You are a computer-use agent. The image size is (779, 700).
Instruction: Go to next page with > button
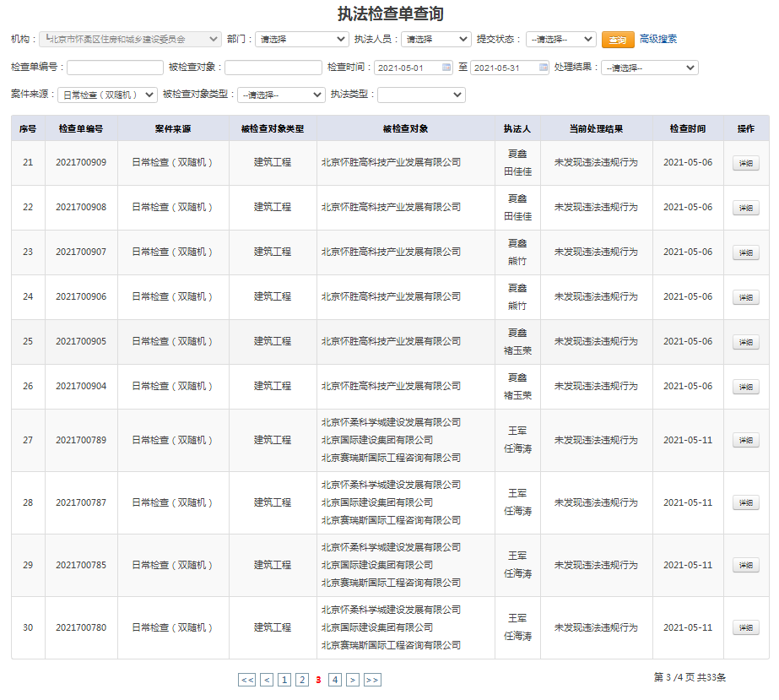[353, 680]
